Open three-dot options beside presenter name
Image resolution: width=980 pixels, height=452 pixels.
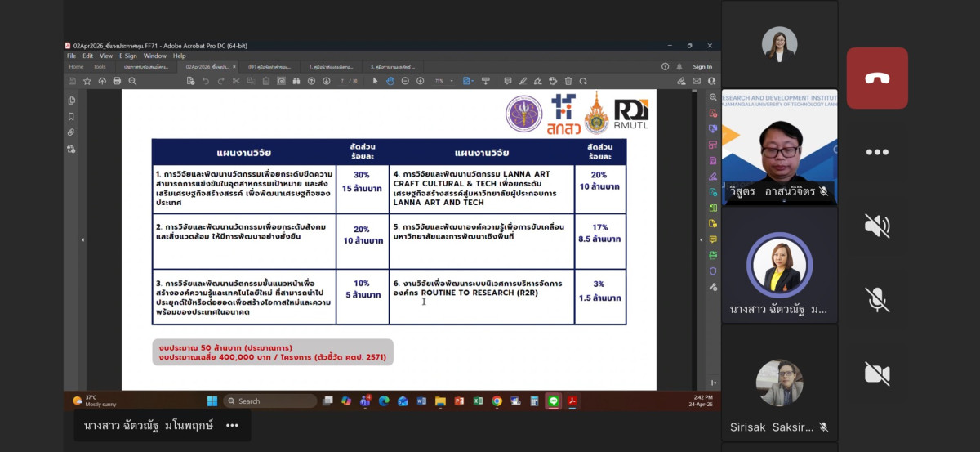(232, 426)
